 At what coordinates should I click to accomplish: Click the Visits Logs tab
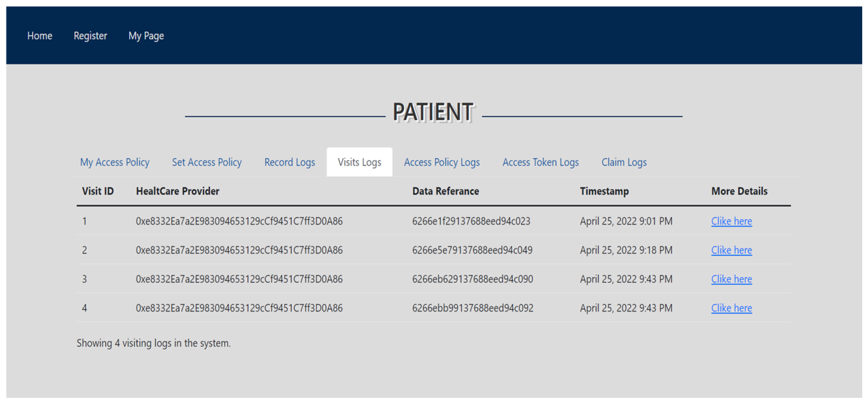tap(359, 162)
